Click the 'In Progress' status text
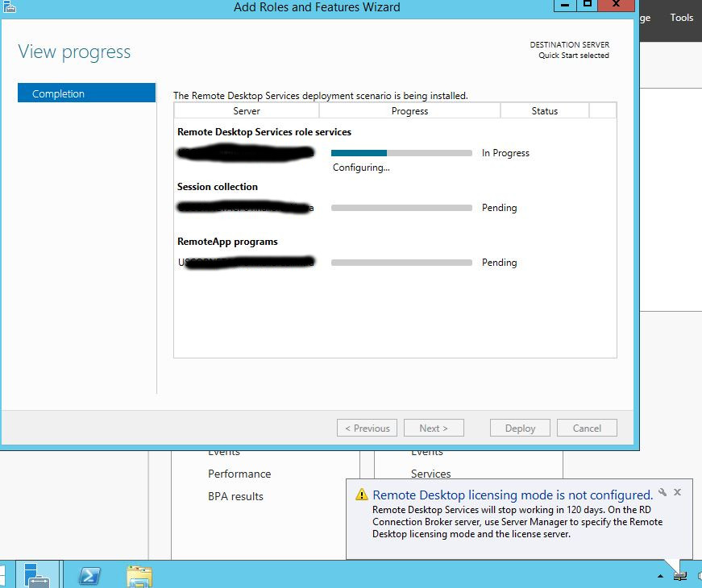This screenshot has height=588, width=702. (x=505, y=153)
